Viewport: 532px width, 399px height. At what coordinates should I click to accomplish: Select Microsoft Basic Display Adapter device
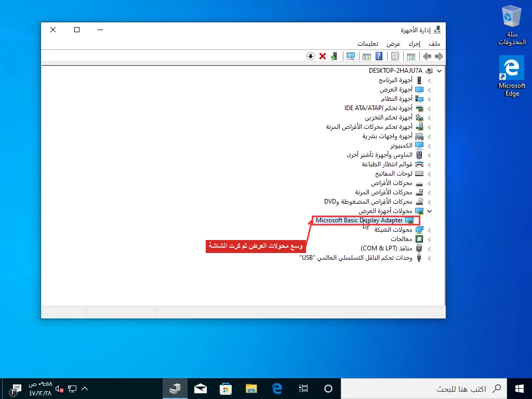point(360,220)
